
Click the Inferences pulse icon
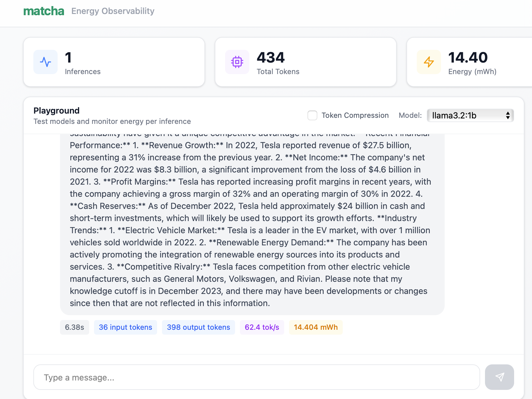click(45, 62)
